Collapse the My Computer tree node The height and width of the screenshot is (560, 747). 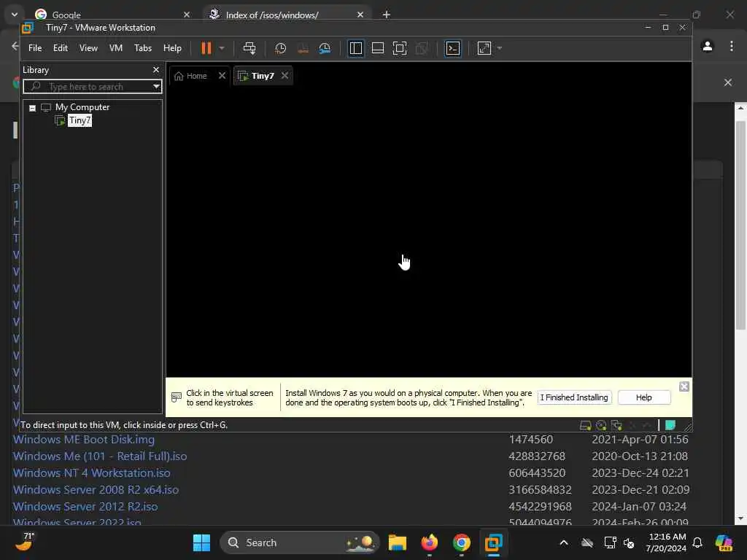(32, 108)
